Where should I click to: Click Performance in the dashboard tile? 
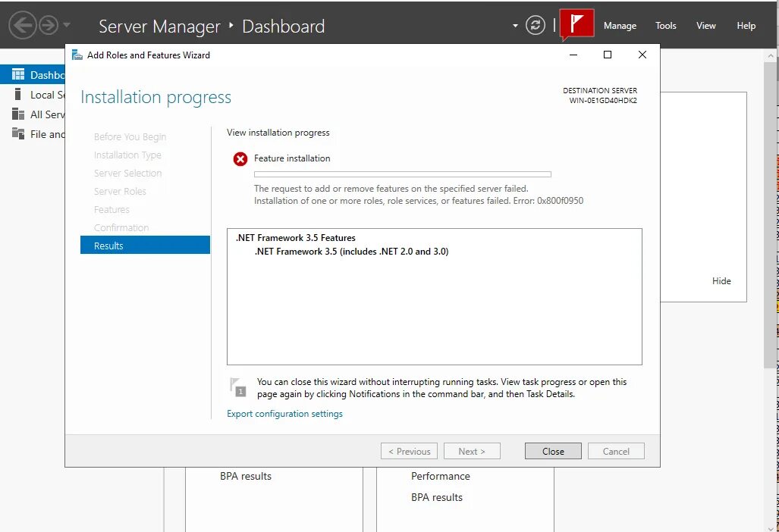click(x=440, y=476)
